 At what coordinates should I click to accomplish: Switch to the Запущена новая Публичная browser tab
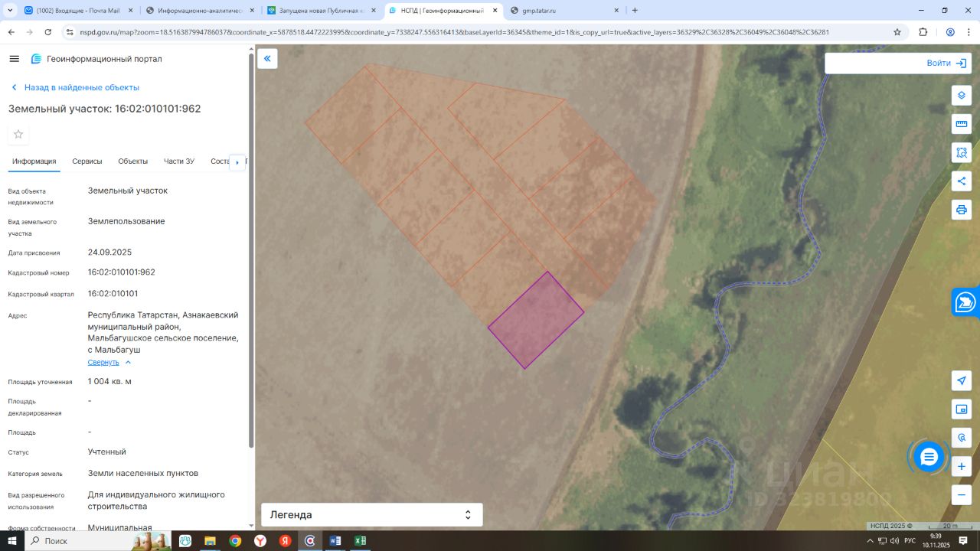(x=322, y=11)
